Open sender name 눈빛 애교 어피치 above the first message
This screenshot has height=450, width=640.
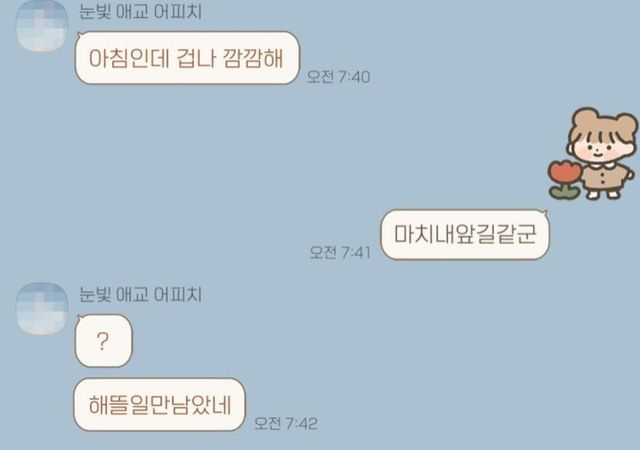[x=140, y=11]
